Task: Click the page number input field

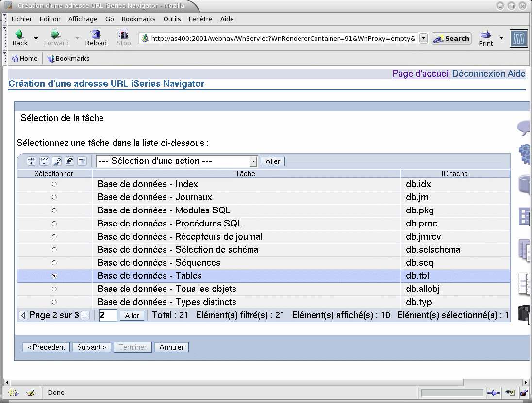Action: point(108,316)
